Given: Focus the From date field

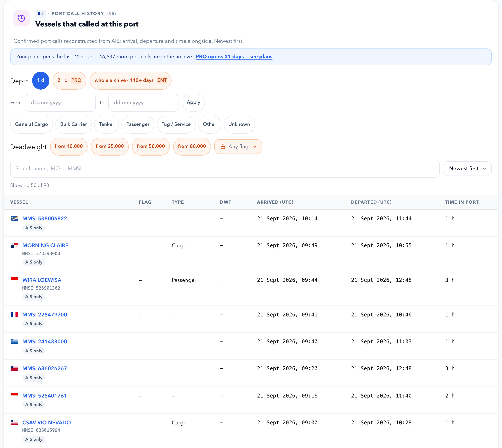Looking at the screenshot, I should [x=61, y=103].
